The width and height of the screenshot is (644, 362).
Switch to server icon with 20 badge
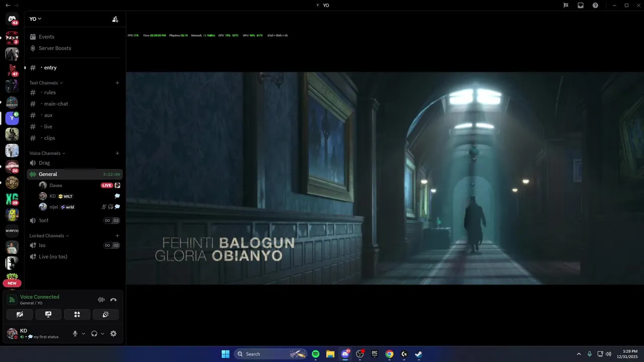(12, 166)
